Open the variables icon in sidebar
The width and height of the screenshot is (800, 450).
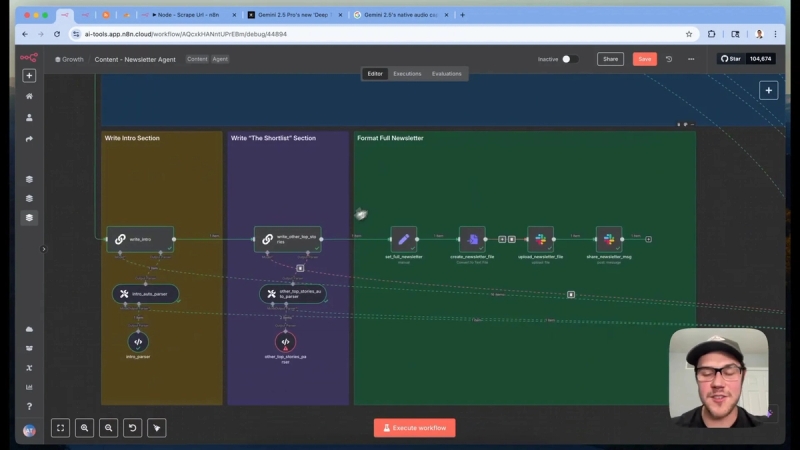coord(29,368)
